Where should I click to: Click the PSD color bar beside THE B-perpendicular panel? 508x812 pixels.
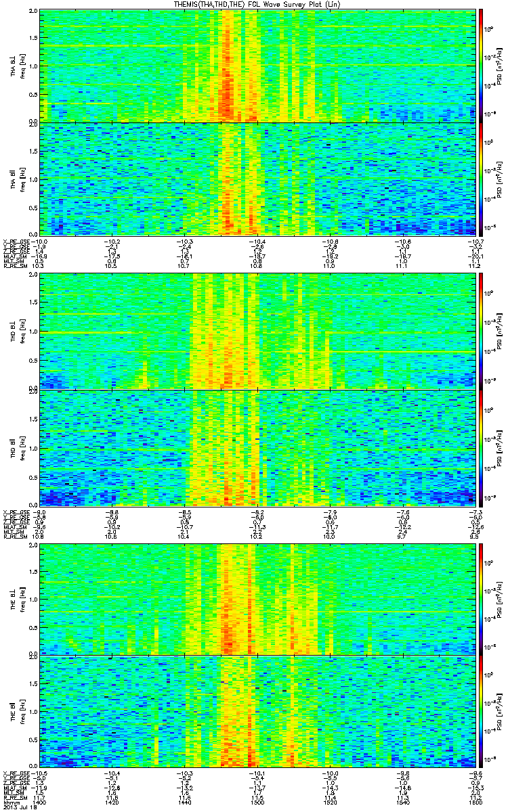[x=482, y=597]
